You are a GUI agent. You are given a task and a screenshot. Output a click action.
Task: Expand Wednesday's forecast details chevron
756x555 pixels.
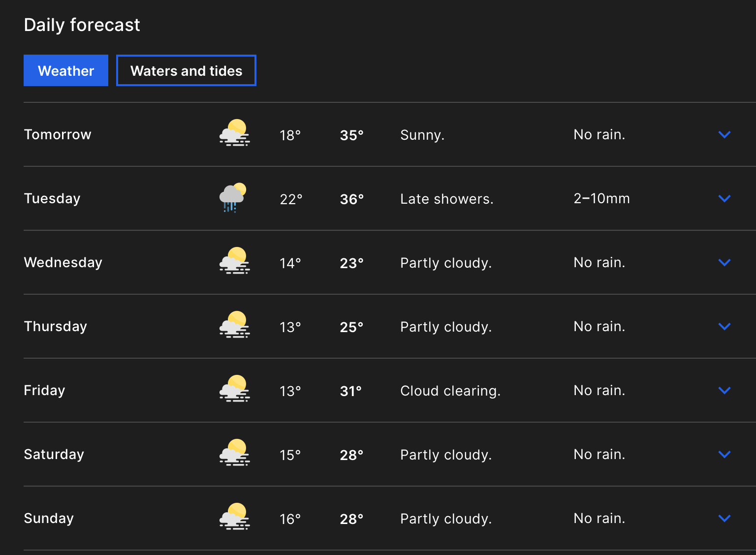click(724, 262)
